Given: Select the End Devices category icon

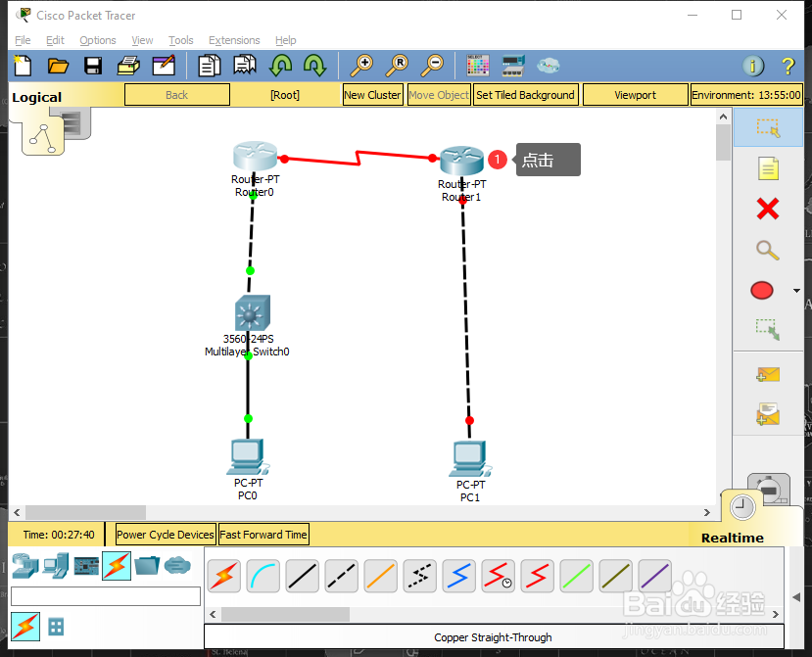Looking at the screenshot, I should click(x=56, y=566).
